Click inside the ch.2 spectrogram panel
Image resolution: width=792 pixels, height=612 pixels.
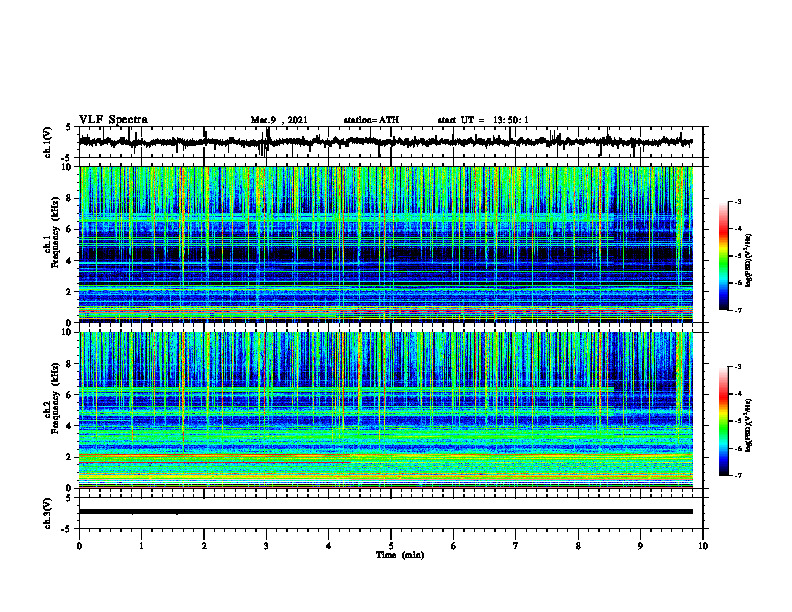click(x=385, y=410)
